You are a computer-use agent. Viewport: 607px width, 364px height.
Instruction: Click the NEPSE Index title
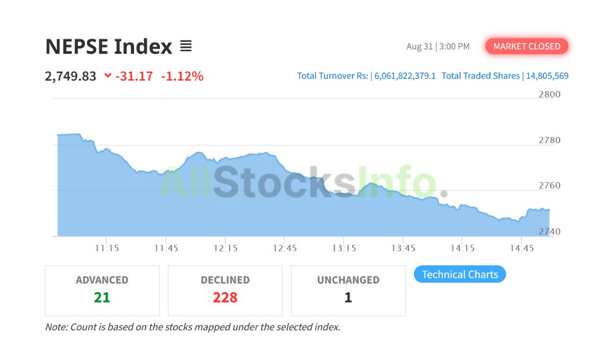pos(109,46)
